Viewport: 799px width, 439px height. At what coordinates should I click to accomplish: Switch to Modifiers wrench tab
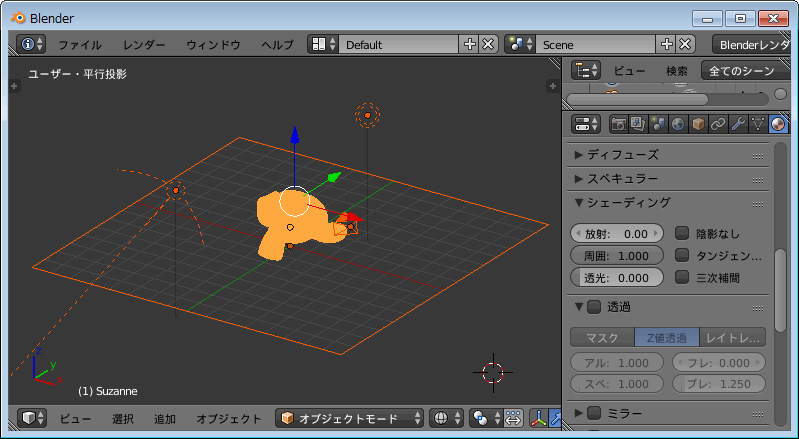[x=738, y=124]
